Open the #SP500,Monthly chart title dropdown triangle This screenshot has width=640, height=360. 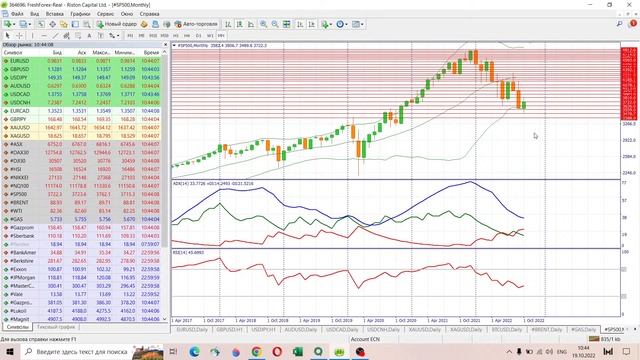(x=174, y=46)
